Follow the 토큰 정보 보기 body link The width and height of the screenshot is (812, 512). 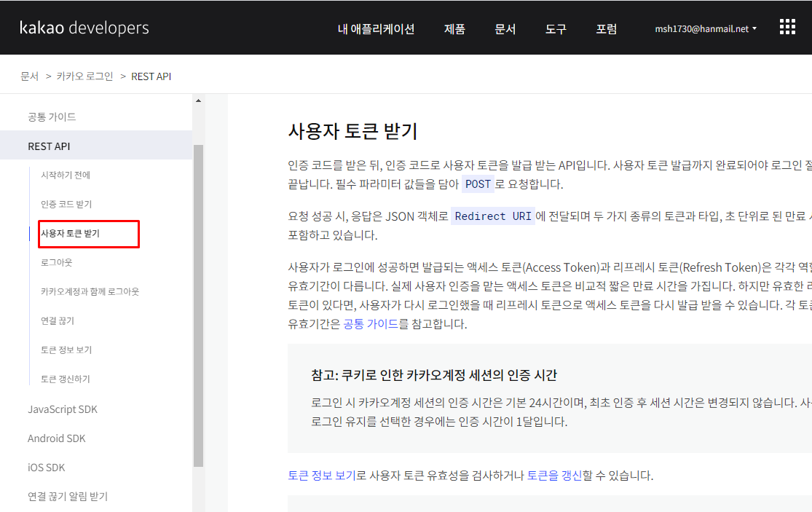(x=322, y=476)
